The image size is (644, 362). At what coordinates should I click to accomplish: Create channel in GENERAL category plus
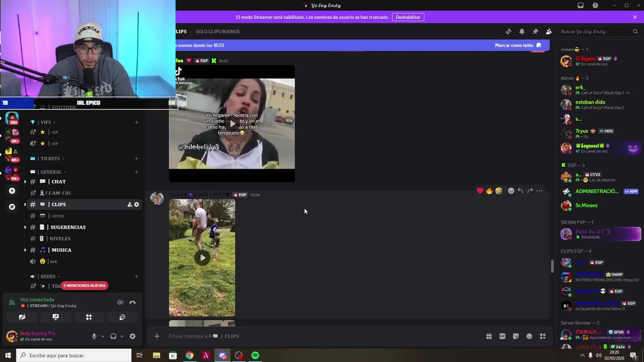click(x=136, y=172)
